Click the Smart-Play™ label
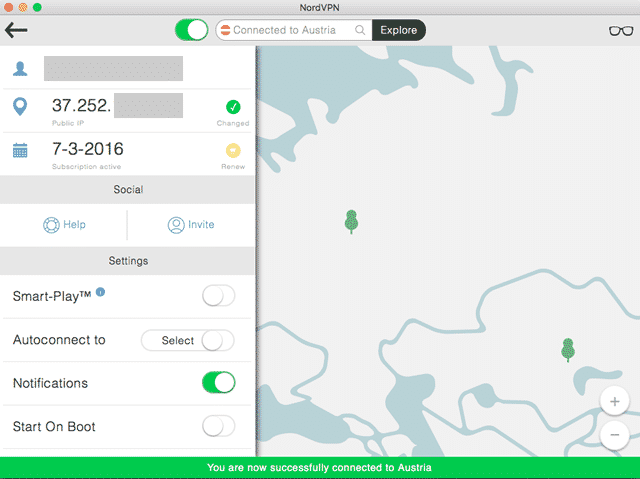The image size is (640, 479). [52, 296]
